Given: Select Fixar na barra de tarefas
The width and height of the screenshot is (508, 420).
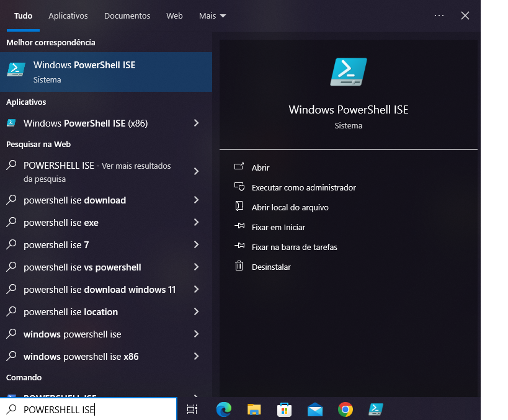Looking at the screenshot, I should coord(294,247).
